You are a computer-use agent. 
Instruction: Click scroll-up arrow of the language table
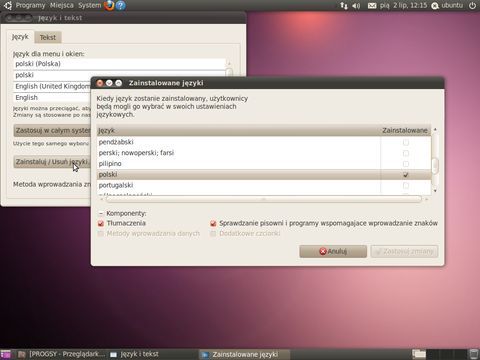[435, 129]
